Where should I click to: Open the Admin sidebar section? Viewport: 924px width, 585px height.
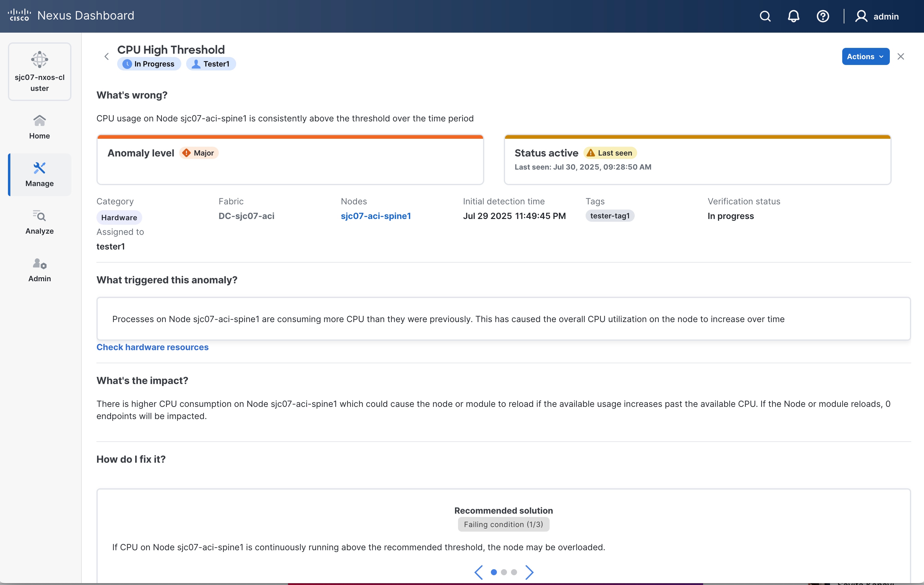40,270
